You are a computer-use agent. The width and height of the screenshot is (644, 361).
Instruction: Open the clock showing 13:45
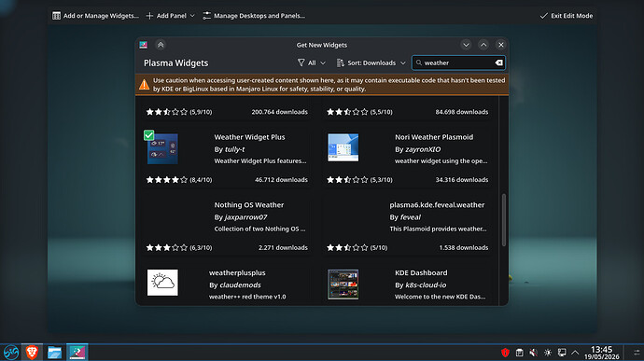601,353
